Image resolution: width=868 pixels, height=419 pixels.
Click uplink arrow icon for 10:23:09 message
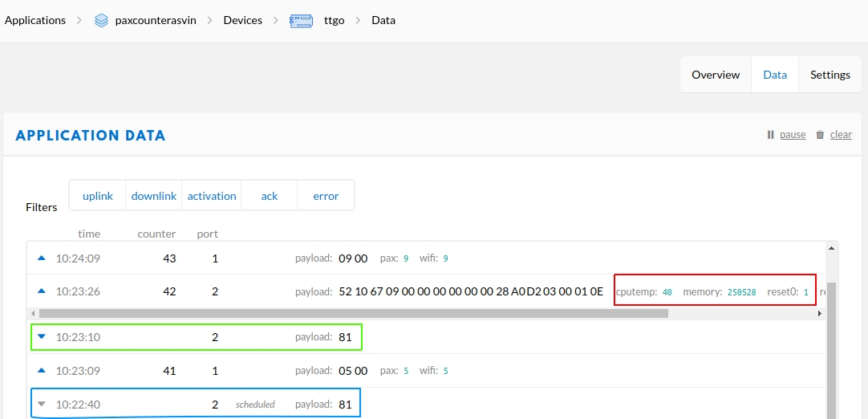(x=42, y=371)
